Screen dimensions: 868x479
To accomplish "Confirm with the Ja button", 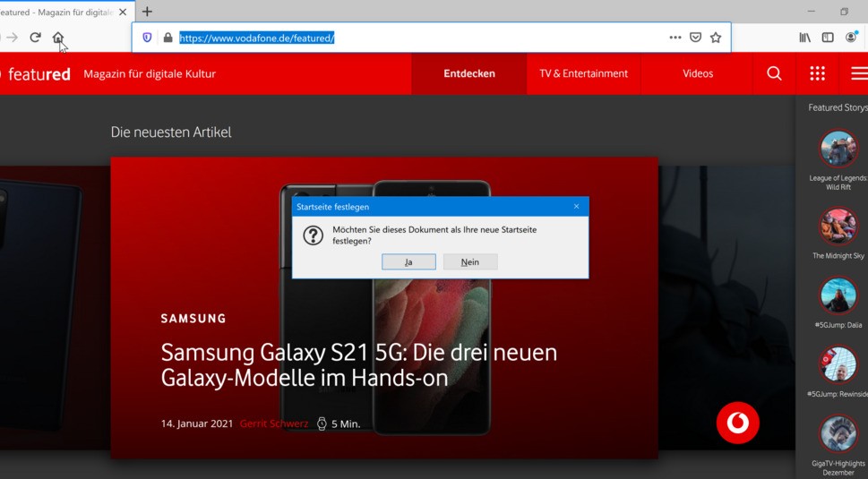I will point(408,262).
